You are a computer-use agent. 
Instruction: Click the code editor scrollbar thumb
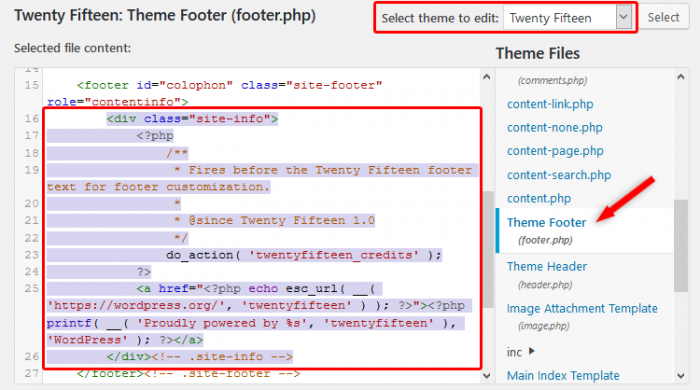coord(487,250)
